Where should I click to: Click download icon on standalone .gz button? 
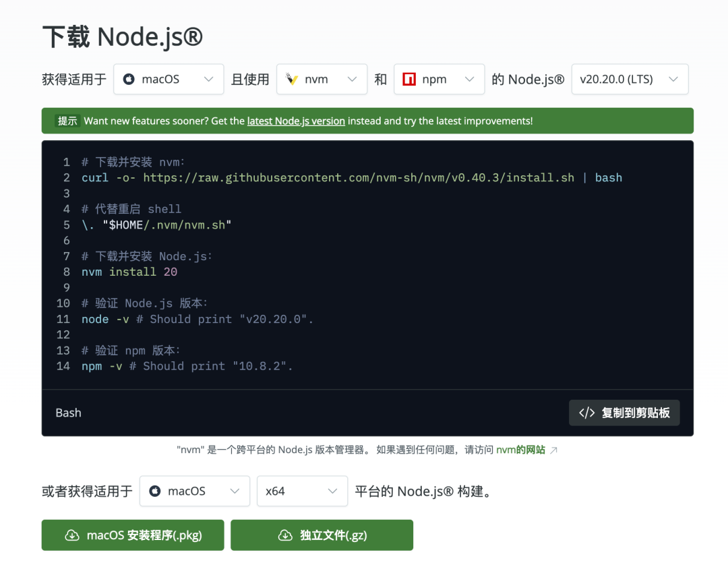click(x=285, y=536)
